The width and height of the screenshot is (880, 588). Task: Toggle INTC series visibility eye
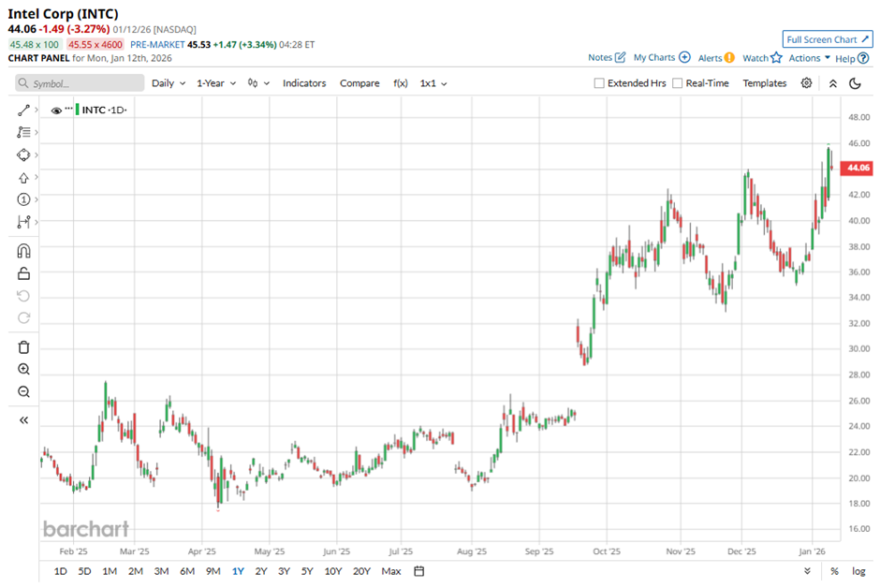pos(56,110)
